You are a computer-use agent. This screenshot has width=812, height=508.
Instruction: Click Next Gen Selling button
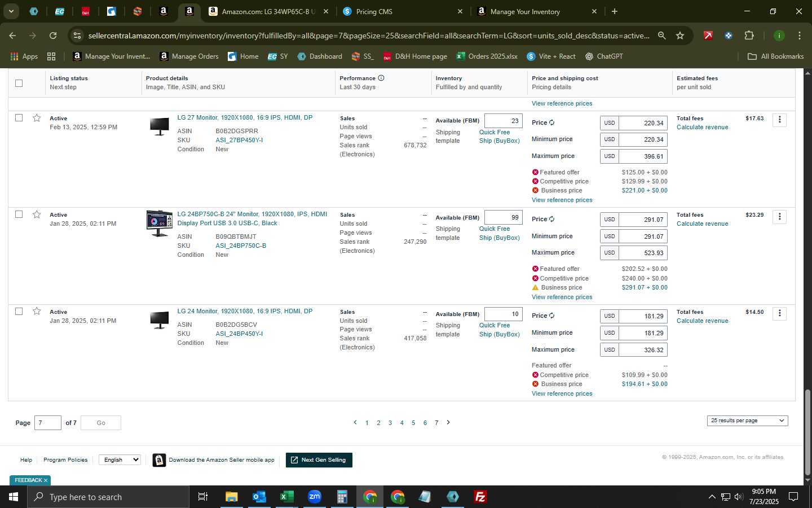(319, 460)
